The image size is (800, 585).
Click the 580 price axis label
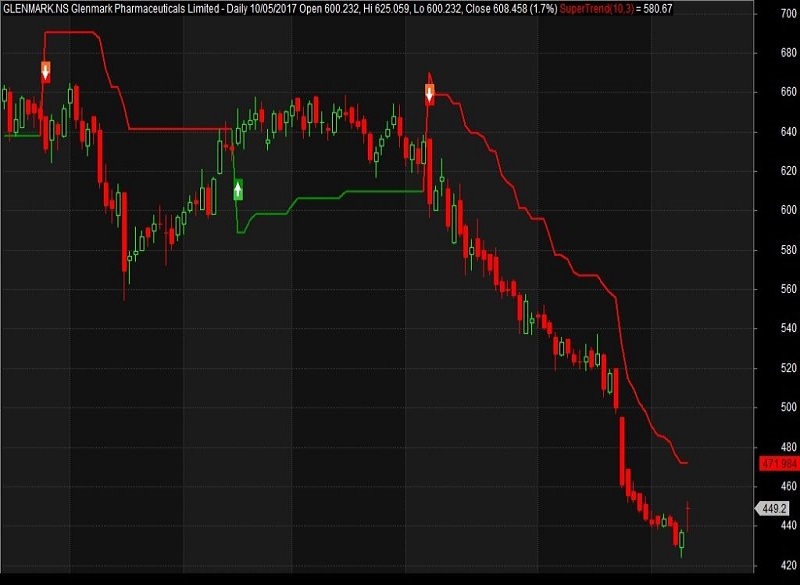click(789, 250)
